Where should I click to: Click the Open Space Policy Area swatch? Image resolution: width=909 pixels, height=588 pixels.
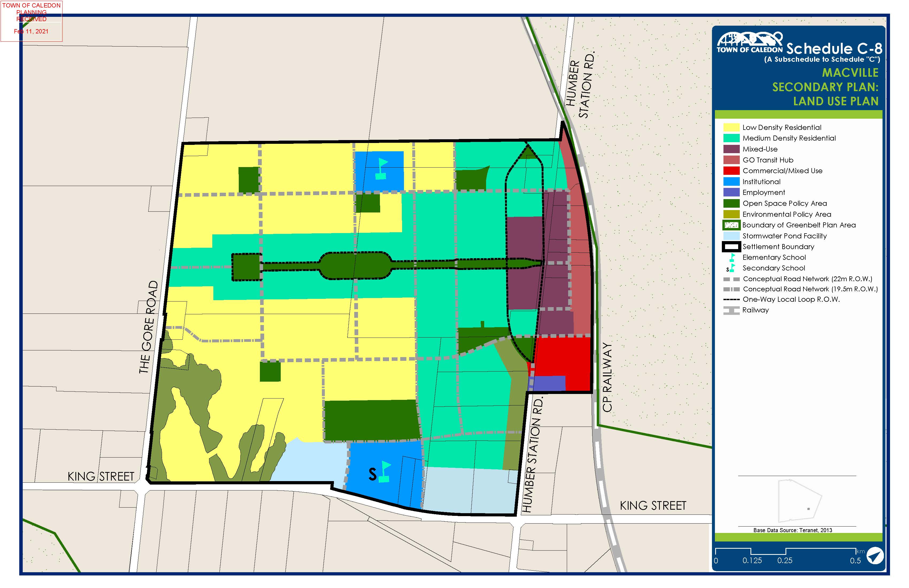point(731,203)
